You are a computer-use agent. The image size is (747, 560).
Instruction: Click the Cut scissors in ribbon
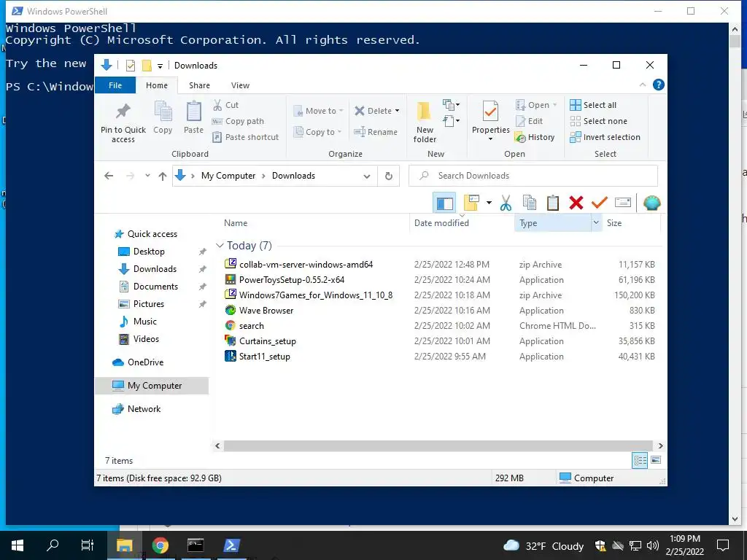[217, 105]
